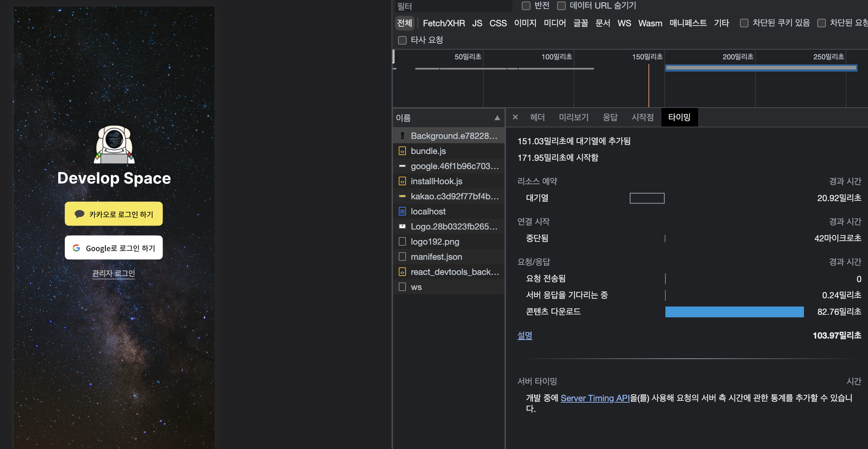Viewport: 868px width, 449px height.
Task: Switch to the 헤더 tab
Action: click(537, 117)
